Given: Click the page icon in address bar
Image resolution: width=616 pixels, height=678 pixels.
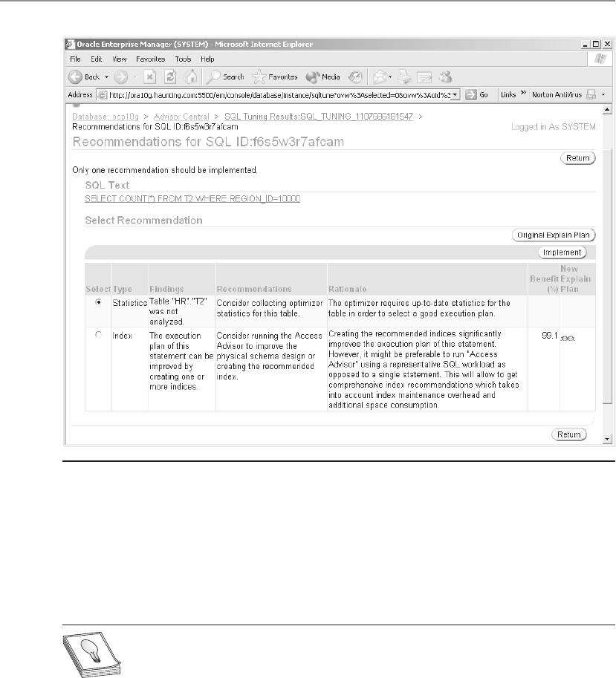Looking at the screenshot, I should [x=102, y=95].
